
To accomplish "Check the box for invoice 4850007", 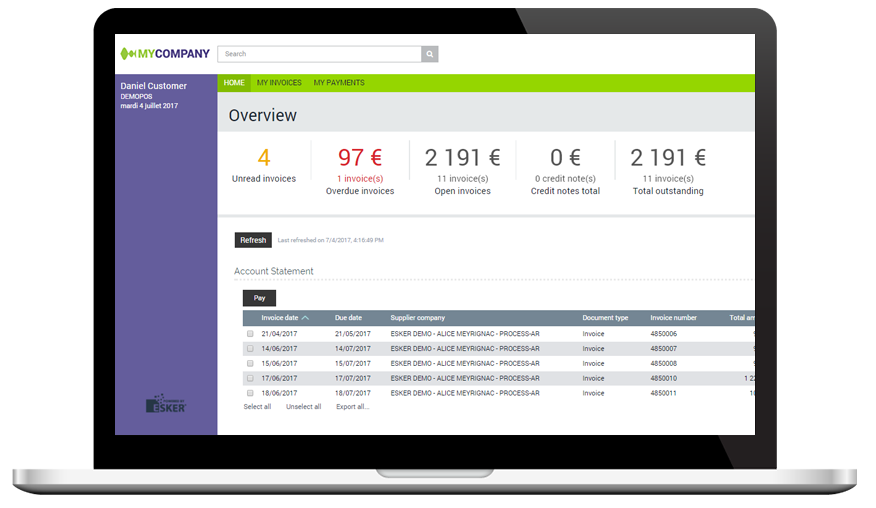I will tap(250, 349).
